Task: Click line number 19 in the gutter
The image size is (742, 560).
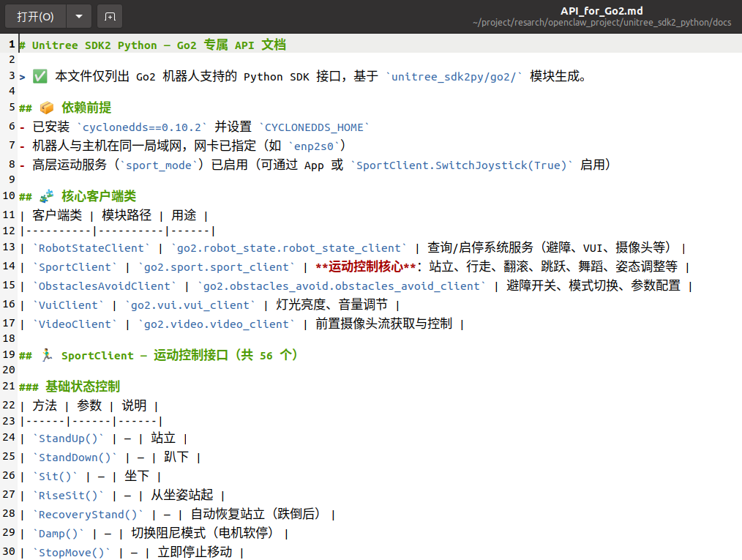Action: tap(9, 354)
